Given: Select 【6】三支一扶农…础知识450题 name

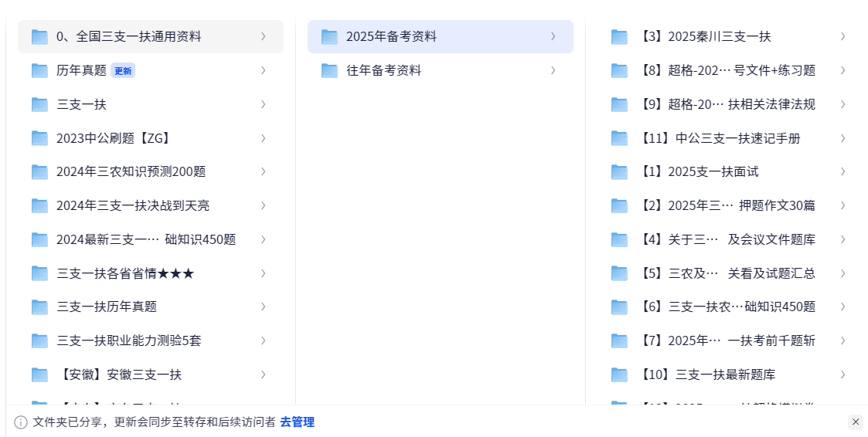Looking at the screenshot, I should click(x=727, y=307).
